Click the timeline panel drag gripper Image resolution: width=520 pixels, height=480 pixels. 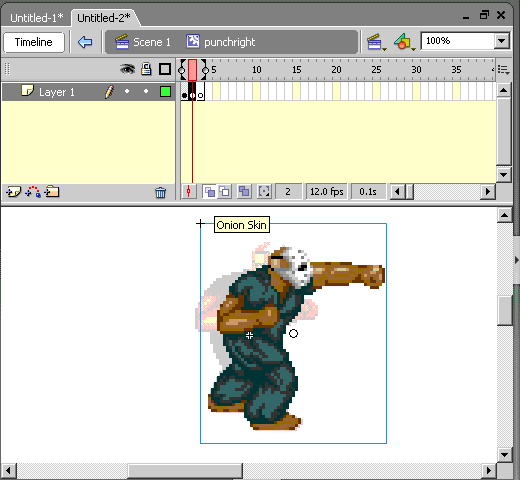click(7, 69)
